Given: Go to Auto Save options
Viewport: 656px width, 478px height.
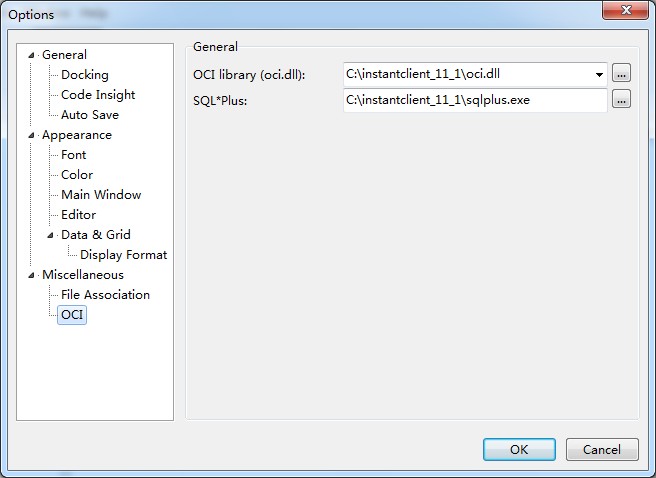Looking at the screenshot, I should 89,115.
